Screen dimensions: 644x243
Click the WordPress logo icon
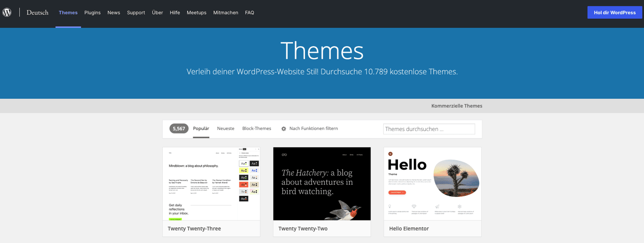pyautogui.click(x=7, y=13)
